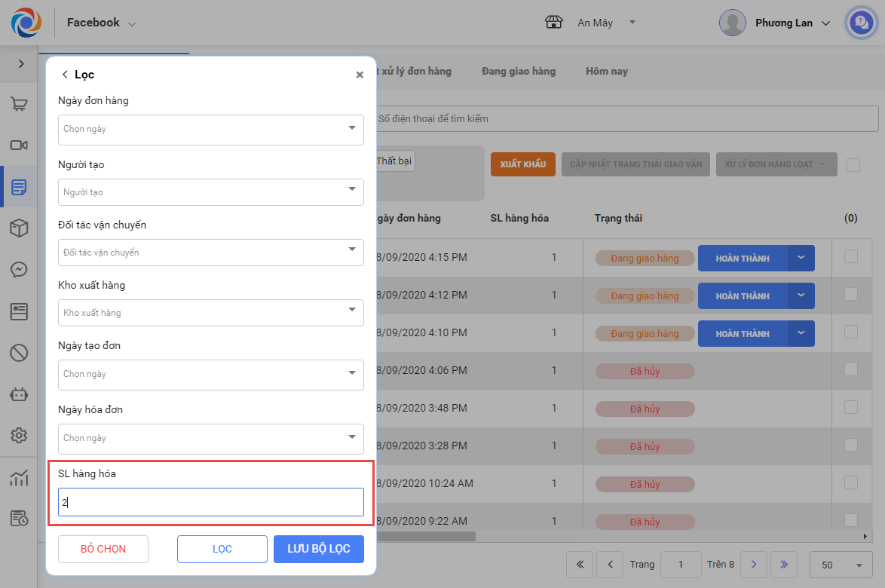This screenshot has height=588, width=885.
Task: Open the Kho xuất hàng dropdown
Action: coord(211,313)
